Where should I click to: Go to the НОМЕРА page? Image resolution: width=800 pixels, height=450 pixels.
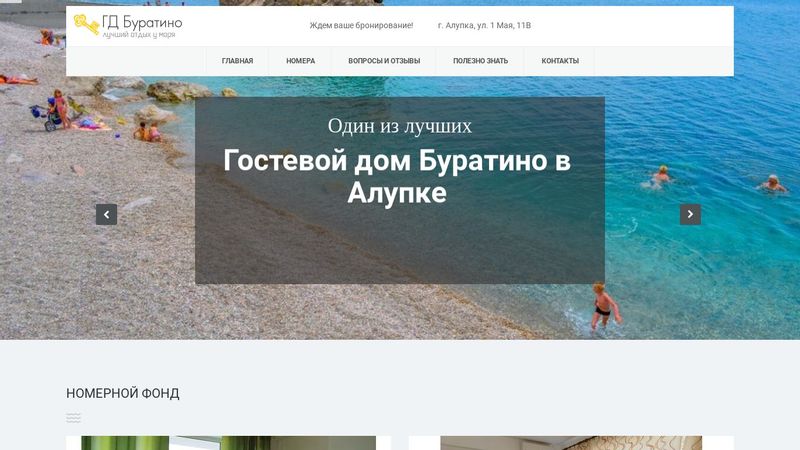(301, 61)
